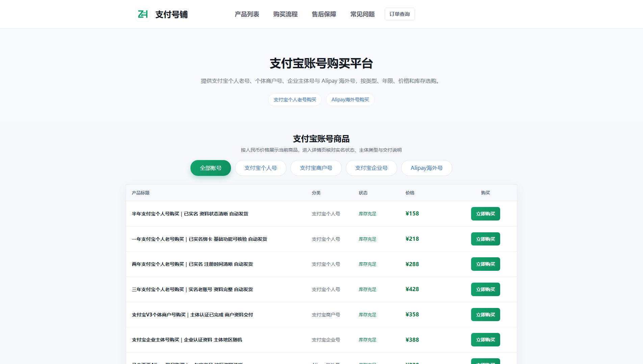Viewport: 643px width, 364px height.
Task: Click the 状态 column header
Action: (363, 193)
